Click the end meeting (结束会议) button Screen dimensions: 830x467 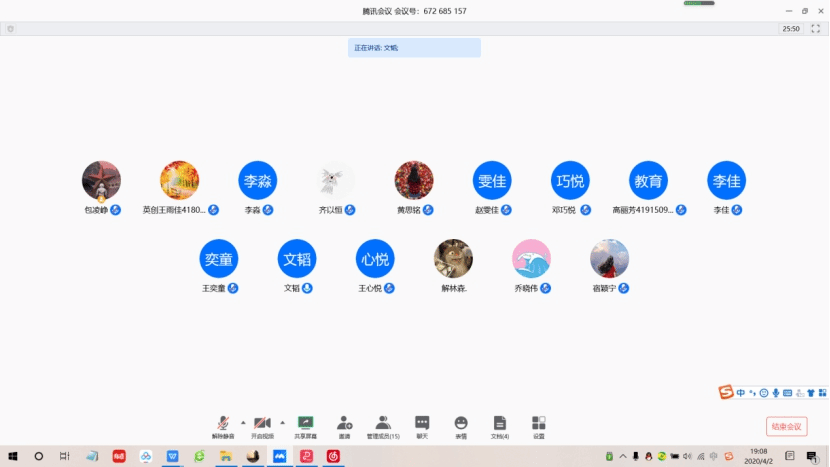click(786, 426)
